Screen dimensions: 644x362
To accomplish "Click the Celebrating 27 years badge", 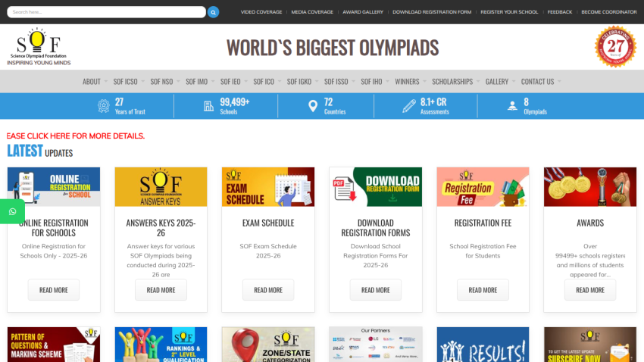I will click(x=615, y=46).
